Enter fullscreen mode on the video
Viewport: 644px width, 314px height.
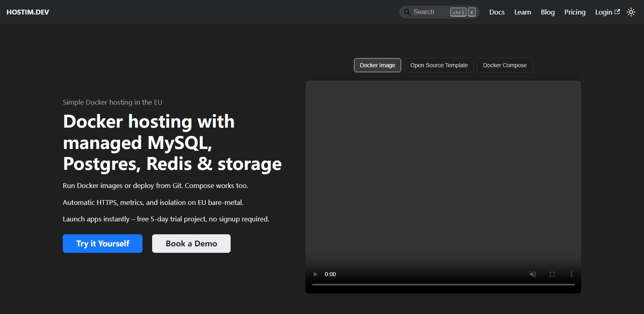click(552, 274)
